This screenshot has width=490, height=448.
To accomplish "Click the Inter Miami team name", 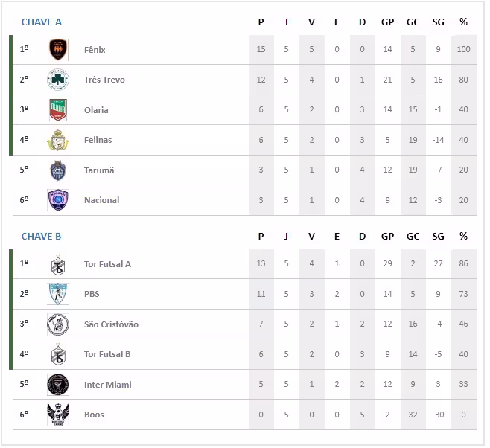I will [106, 385].
